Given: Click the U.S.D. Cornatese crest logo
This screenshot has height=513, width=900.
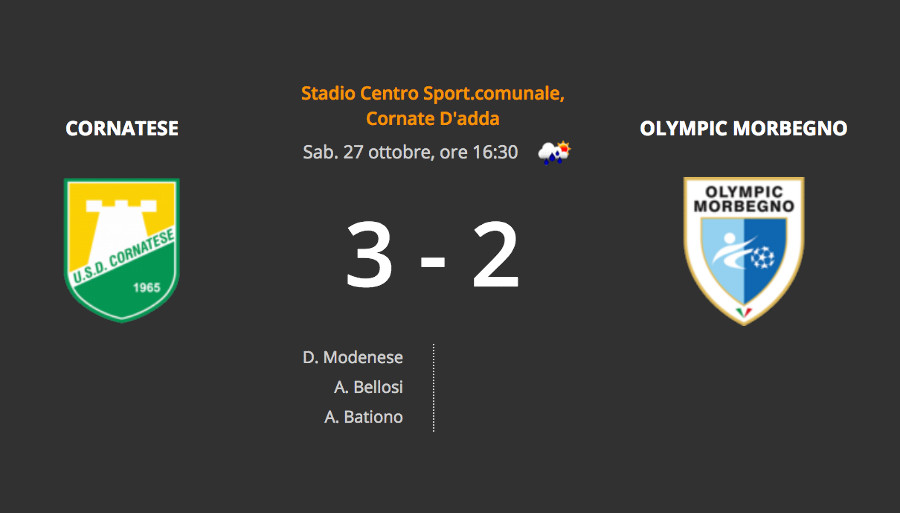Looking at the screenshot, I should click(122, 250).
